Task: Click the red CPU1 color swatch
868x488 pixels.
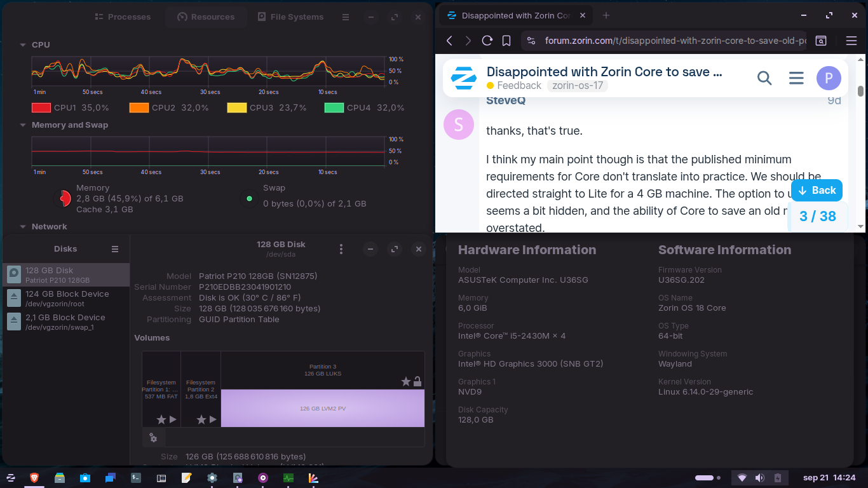Action: coord(41,108)
